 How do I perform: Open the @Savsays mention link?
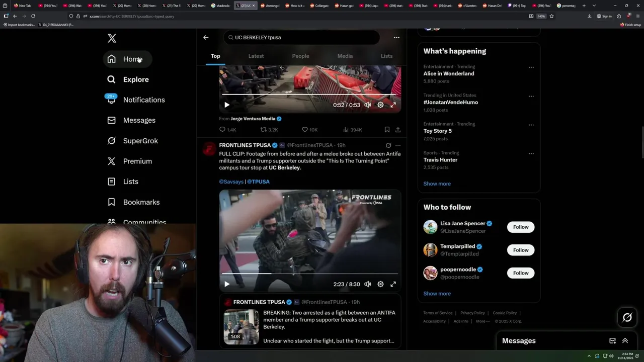pos(231,182)
